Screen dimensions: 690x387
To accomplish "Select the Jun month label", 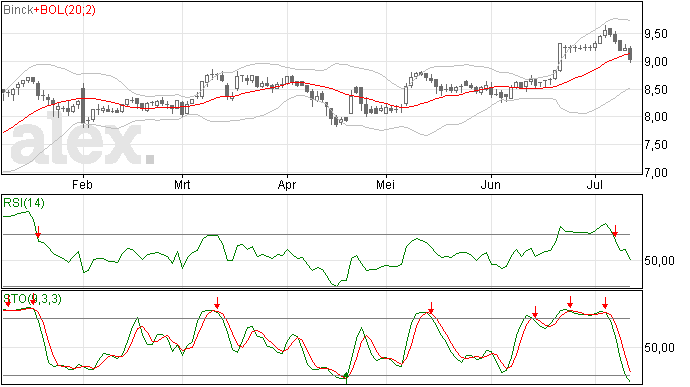I will click(490, 184).
